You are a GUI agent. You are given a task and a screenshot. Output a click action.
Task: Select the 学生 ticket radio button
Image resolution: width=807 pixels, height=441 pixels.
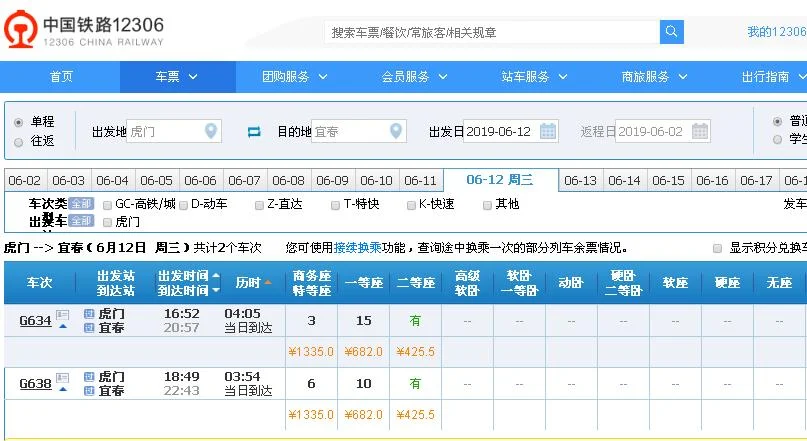coord(777,139)
